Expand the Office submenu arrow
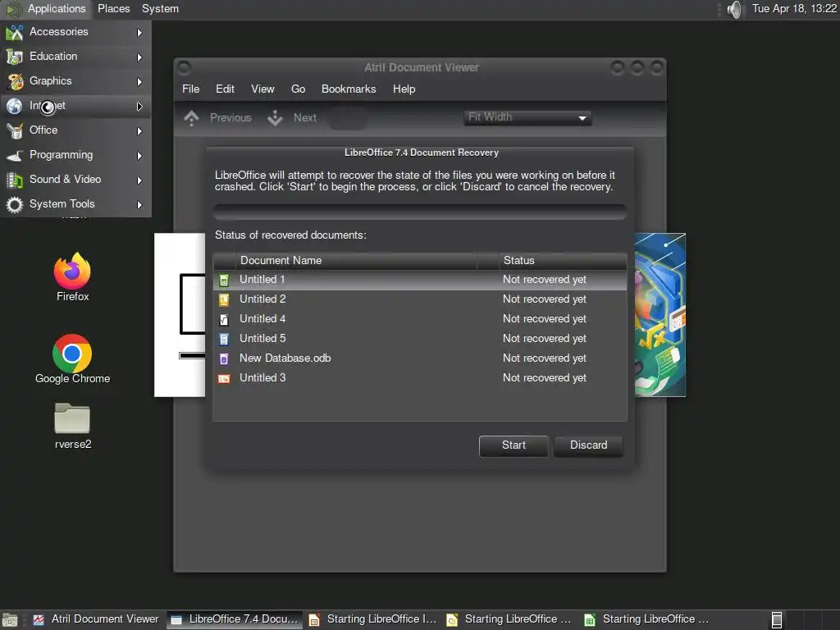Screen dimensions: 840x630 pos(139,131)
